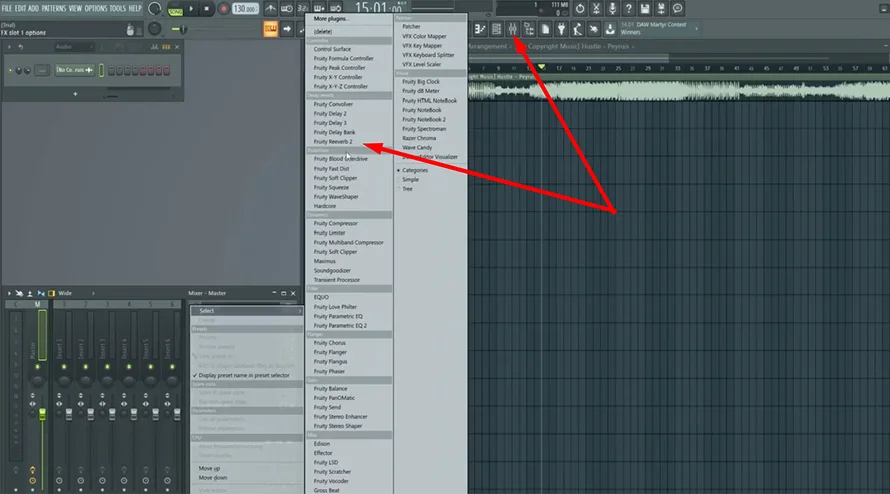Click the tempo tapper icon

577,29
